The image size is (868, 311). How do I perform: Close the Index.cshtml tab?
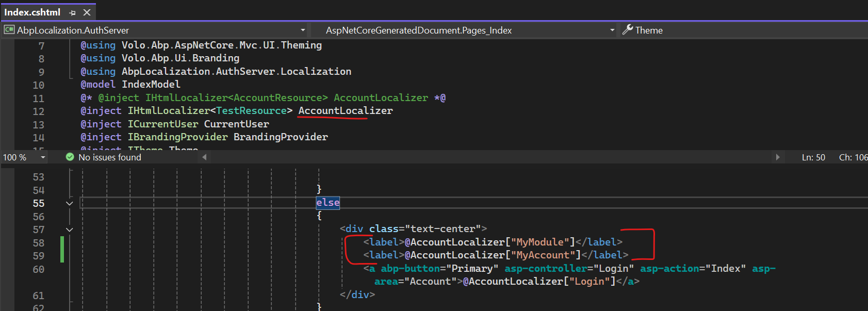87,12
